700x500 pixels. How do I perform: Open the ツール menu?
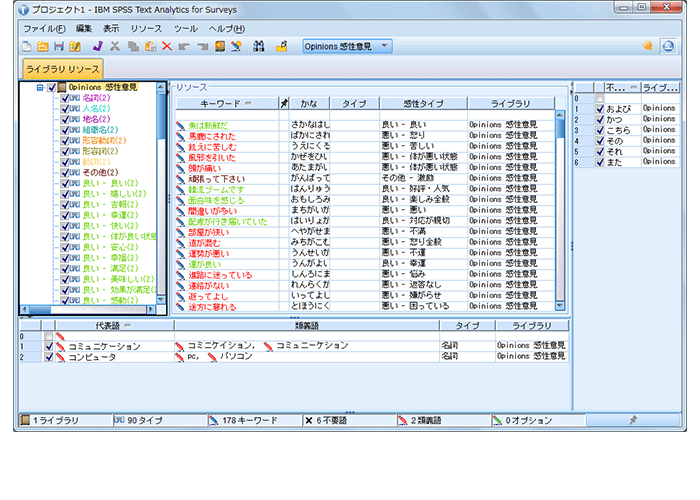click(186, 29)
